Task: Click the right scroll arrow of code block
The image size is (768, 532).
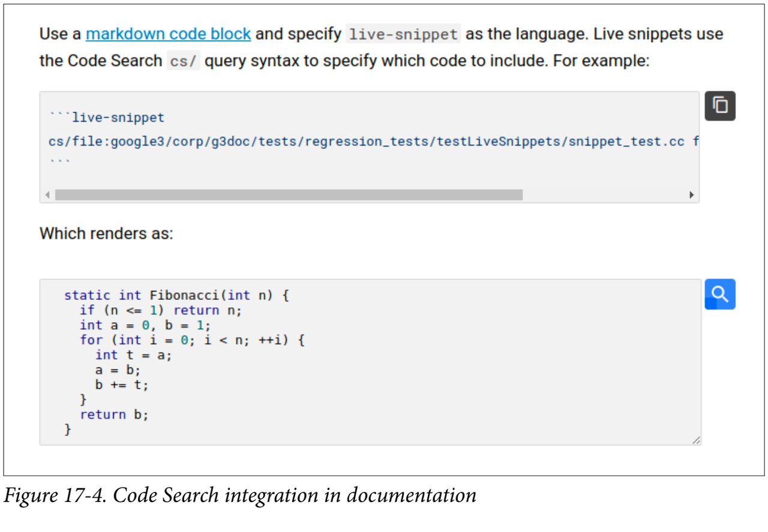Action: click(x=691, y=196)
